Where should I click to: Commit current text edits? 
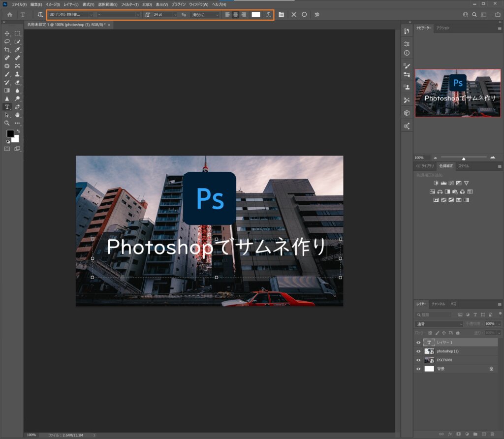click(x=304, y=14)
